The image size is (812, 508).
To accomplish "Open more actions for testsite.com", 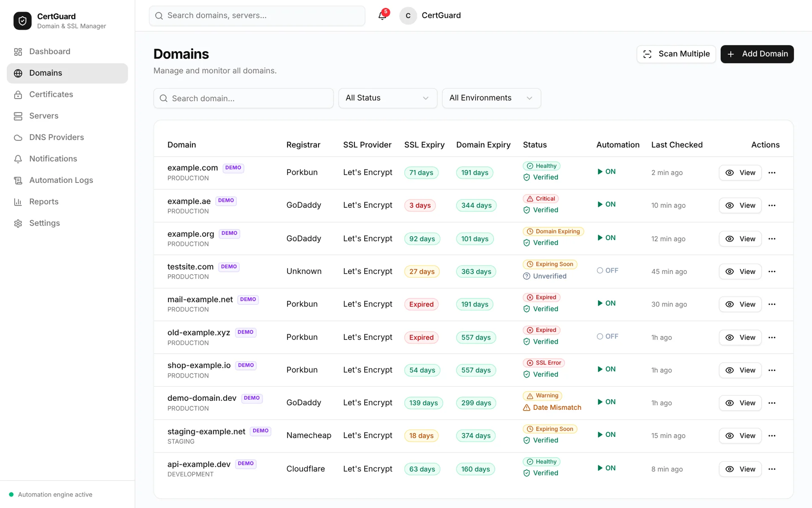I will pos(772,271).
